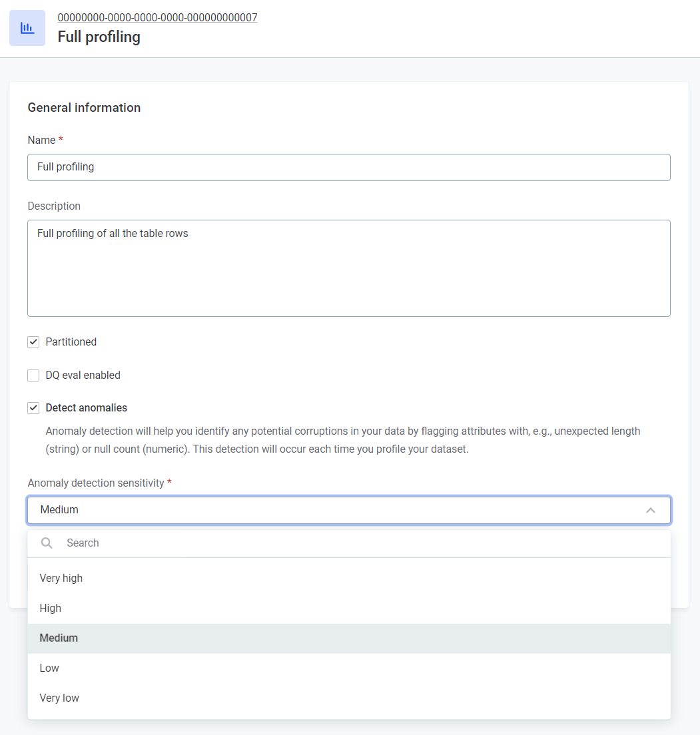Select Very low from the list

(x=59, y=698)
